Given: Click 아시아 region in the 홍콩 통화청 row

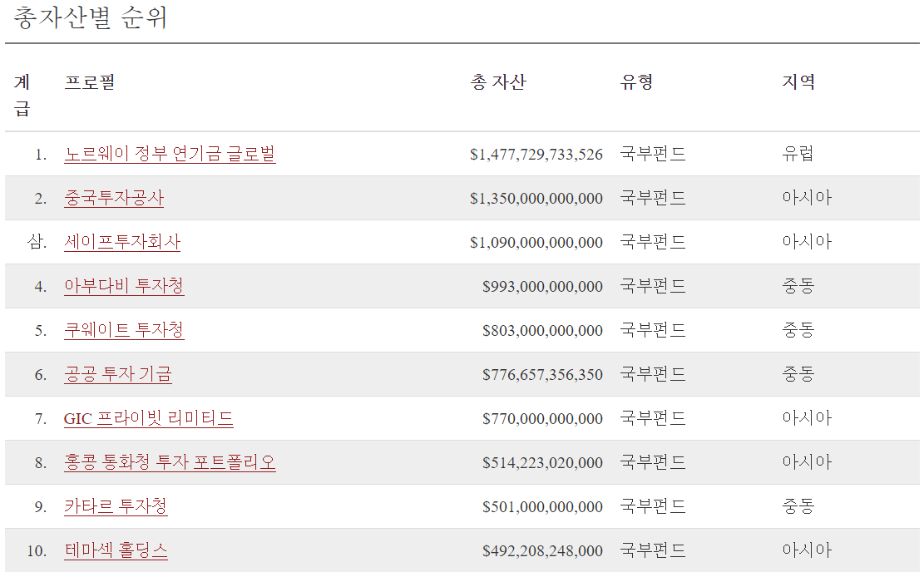Looking at the screenshot, I should 807,462.
